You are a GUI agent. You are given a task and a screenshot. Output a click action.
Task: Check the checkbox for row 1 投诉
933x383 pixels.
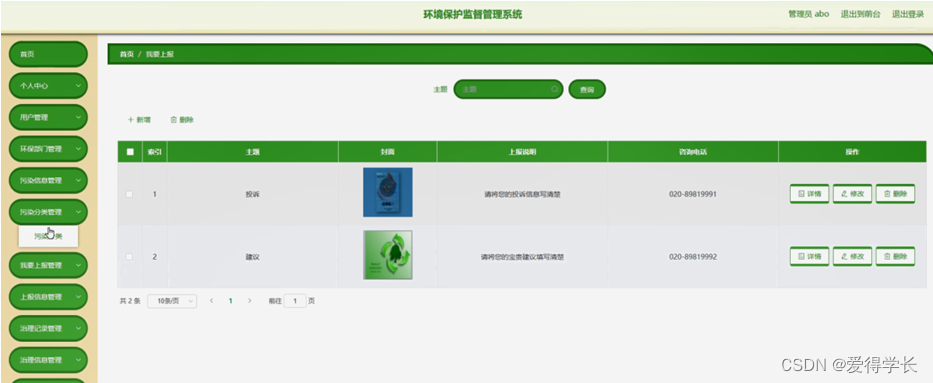tap(130, 194)
